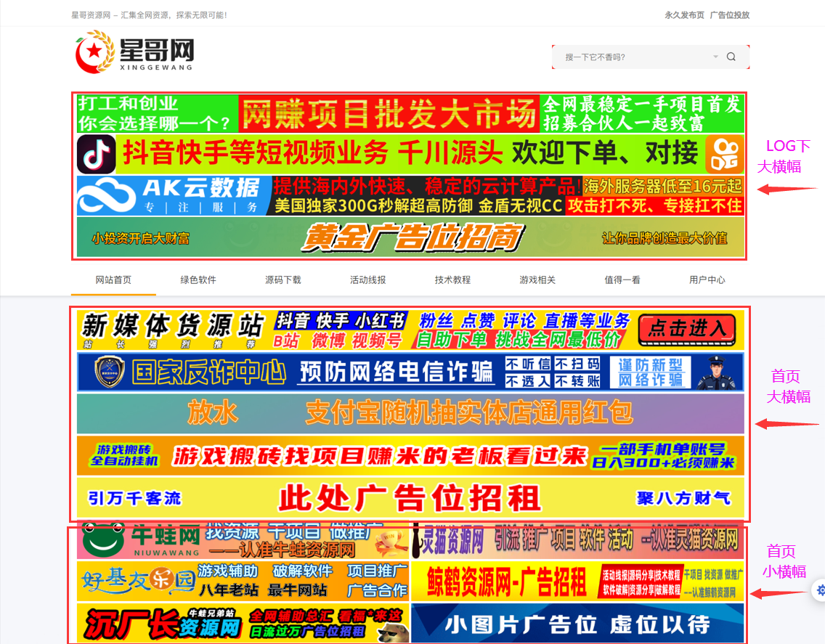Click the 星哥网 site logo
This screenshot has width=825, height=644.
tap(134, 52)
